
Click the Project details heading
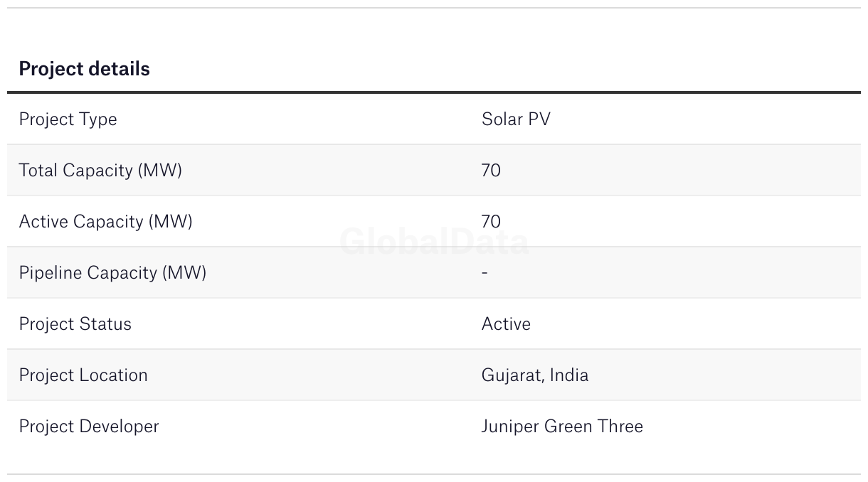click(84, 69)
